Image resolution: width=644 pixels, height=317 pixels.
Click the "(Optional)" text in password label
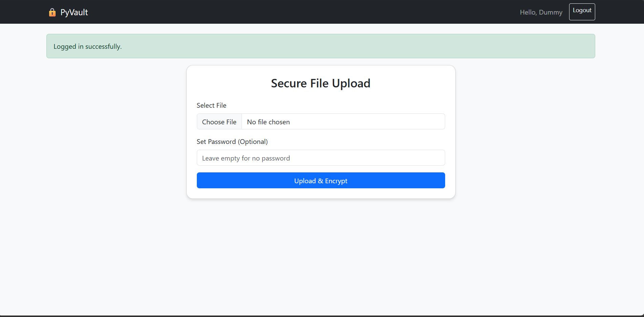pos(253,142)
